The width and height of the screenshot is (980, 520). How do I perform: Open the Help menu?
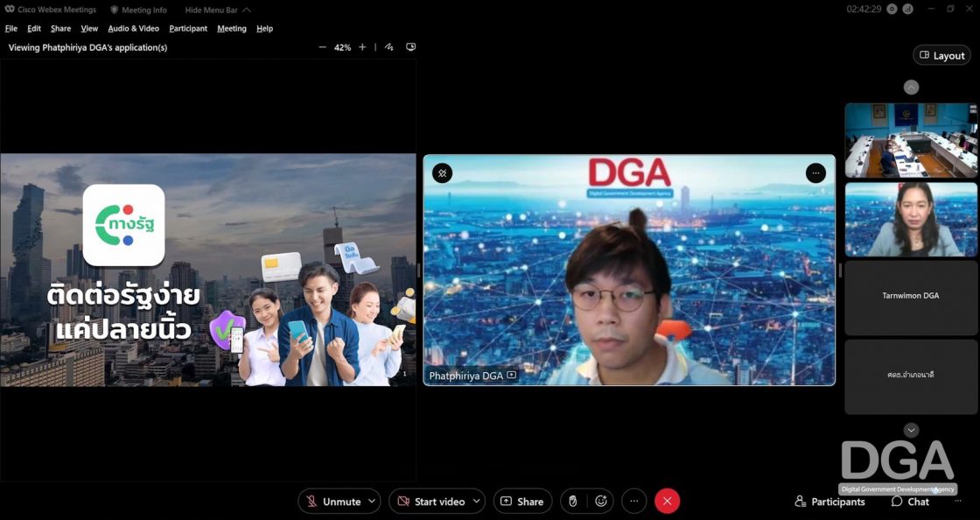[x=264, y=29]
